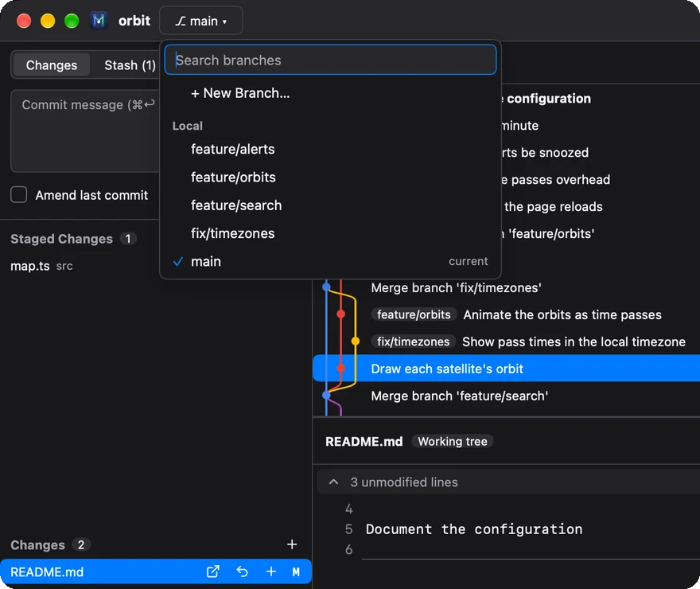
Task: Open the main branch dropdown
Action: point(201,21)
